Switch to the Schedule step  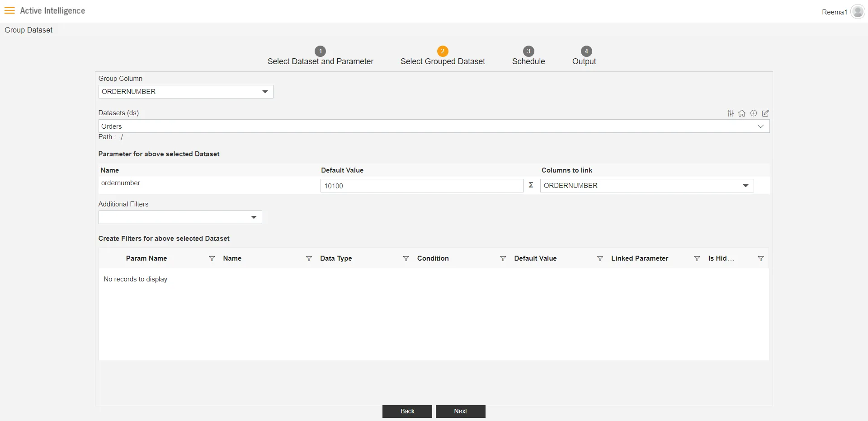(x=528, y=51)
